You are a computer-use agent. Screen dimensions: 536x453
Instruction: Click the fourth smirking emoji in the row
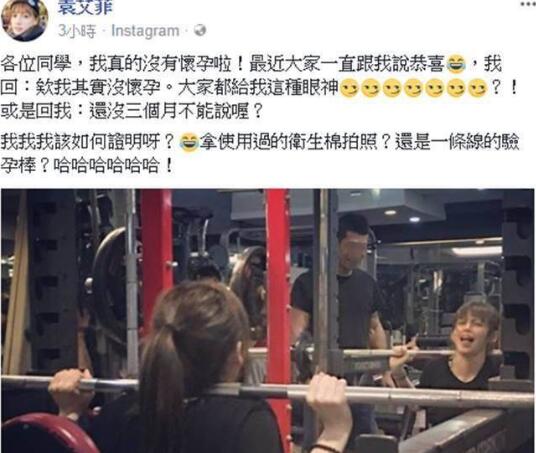point(413,89)
